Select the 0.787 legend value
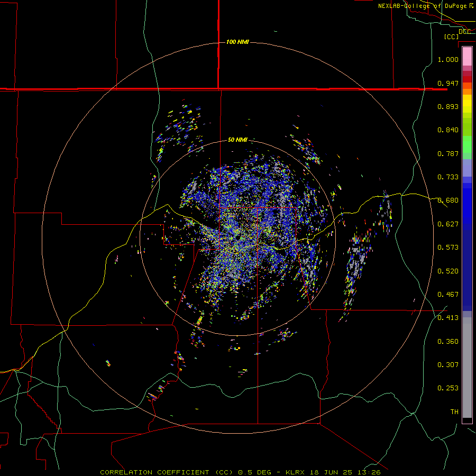The image size is (476, 476). (x=448, y=153)
